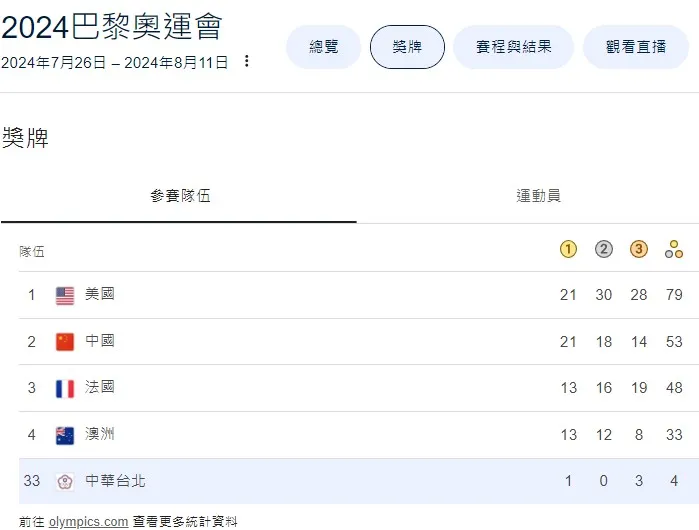
Task: Click the gold medal column icon
Action: click(568, 250)
